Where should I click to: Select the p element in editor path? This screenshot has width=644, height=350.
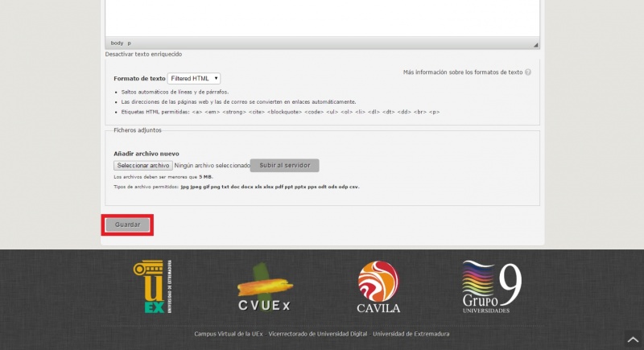[129, 43]
